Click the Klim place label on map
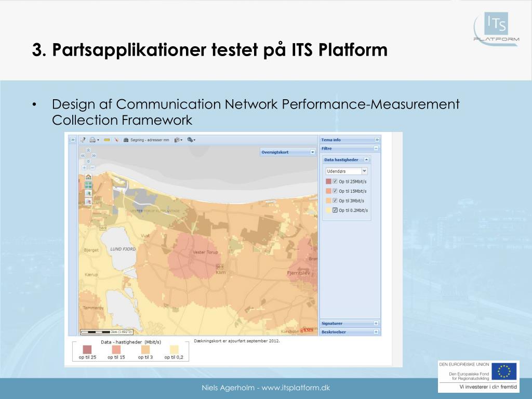The width and height of the screenshot is (532, 399). click(220, 272)
